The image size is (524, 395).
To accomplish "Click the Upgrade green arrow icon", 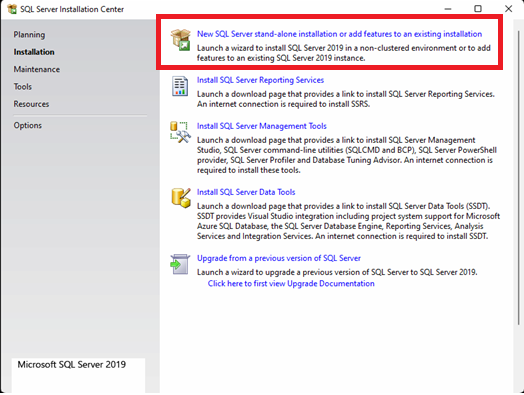I will coord(180,264).
